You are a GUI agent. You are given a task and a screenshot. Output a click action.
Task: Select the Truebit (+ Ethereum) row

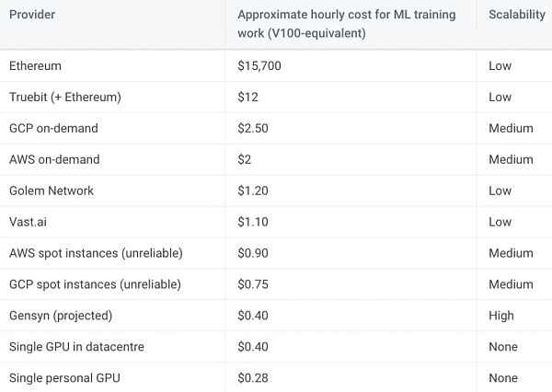pyautogui.click(x=64, y=98)
